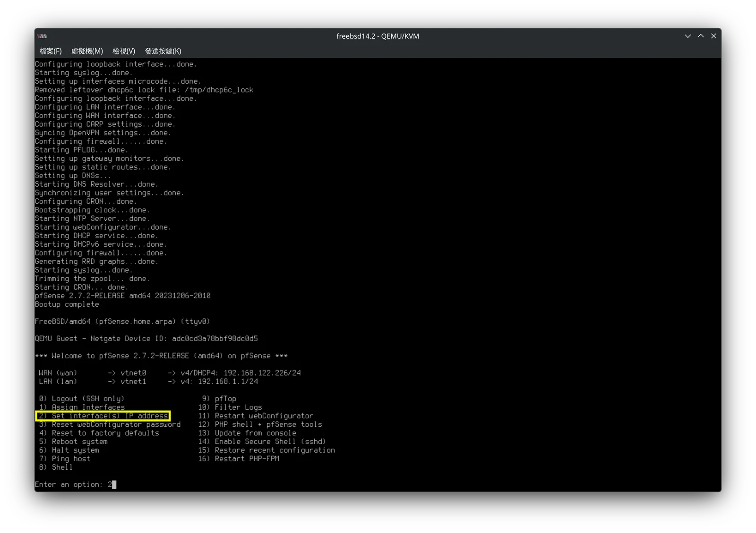Click the Netgate Device ID line
Viewport: 756px width, 533px height.
[146, 339]
